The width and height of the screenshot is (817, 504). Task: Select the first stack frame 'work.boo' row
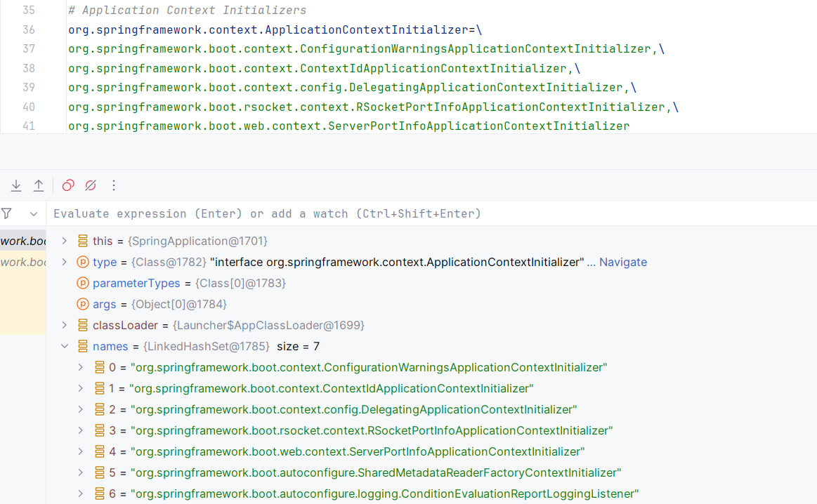pyautogui.click(x=23, y=241)
